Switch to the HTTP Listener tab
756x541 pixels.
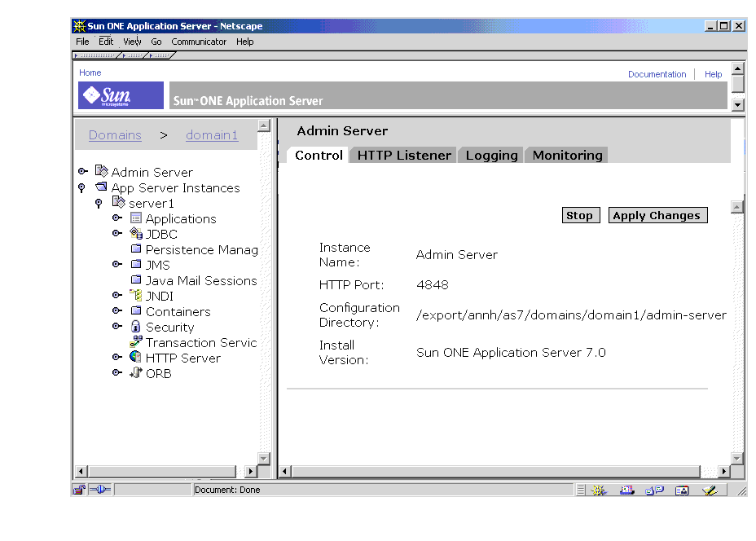(x=404, y=156)
